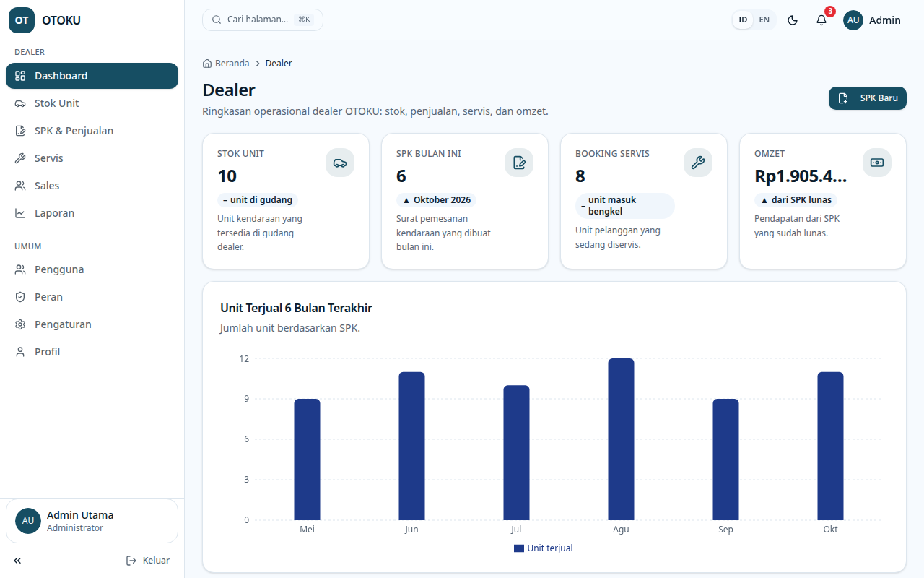This screenshot has height=578, width=924.
Task: Click the Agu bar in chart
Action: pos(621,439)
